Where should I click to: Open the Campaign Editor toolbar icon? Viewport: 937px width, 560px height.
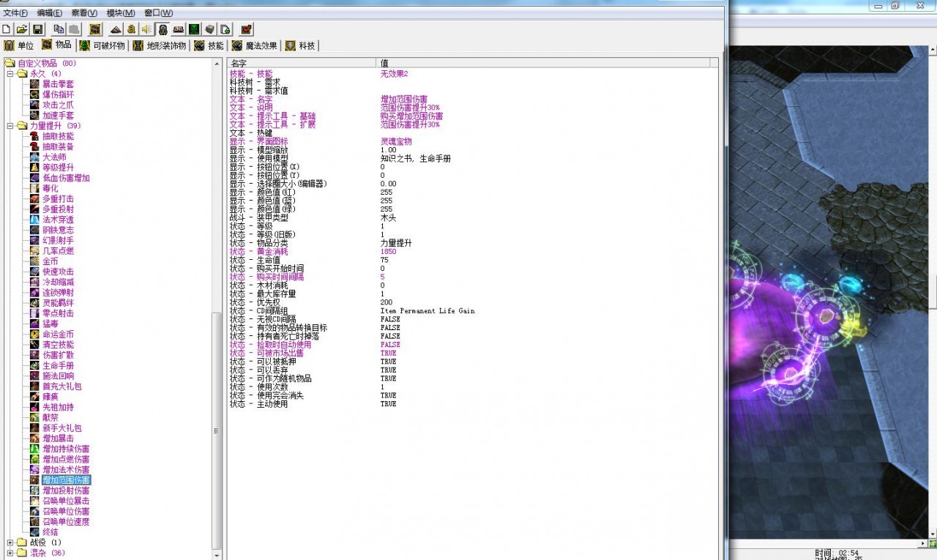[x=178, y=29]
